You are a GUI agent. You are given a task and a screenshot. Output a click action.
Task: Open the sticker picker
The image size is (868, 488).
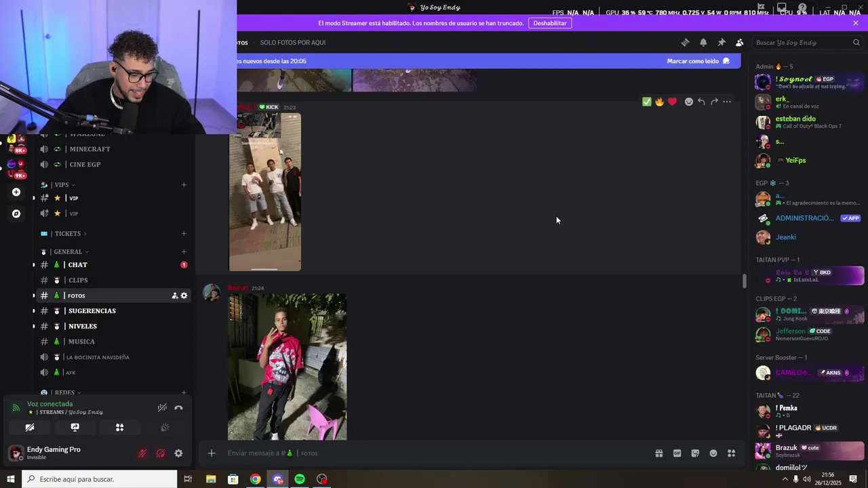pyautogui.click(x=695, y=453)
